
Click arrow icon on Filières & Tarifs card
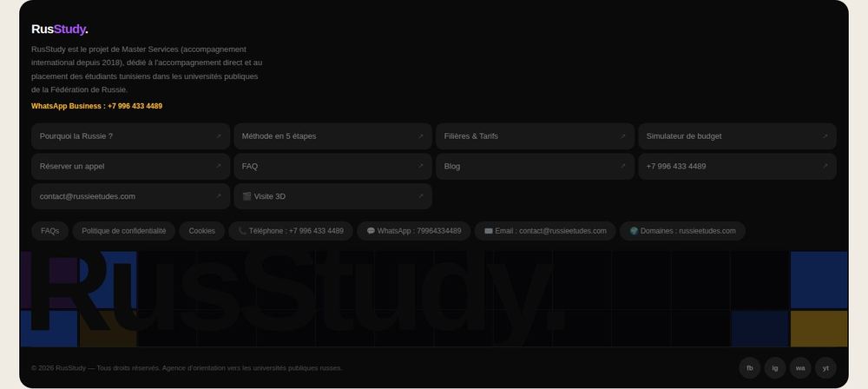coord(622,135)
